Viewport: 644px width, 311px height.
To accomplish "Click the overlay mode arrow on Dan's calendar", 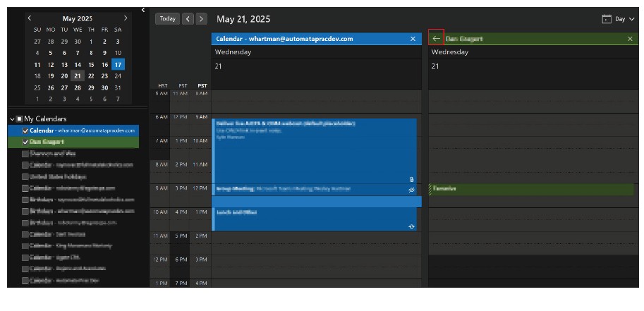I will [x=436, y=39].
